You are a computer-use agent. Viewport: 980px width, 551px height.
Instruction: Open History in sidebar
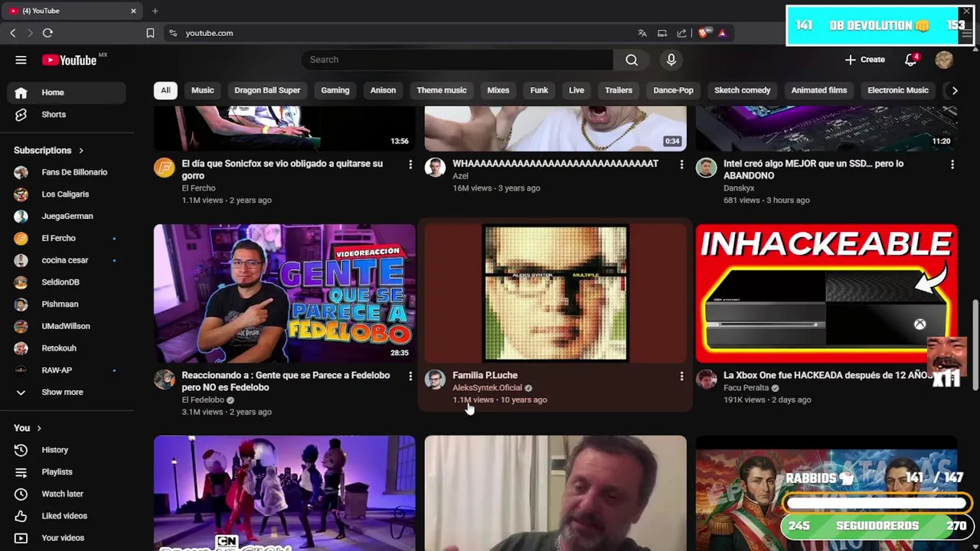[x=55, y=450]
